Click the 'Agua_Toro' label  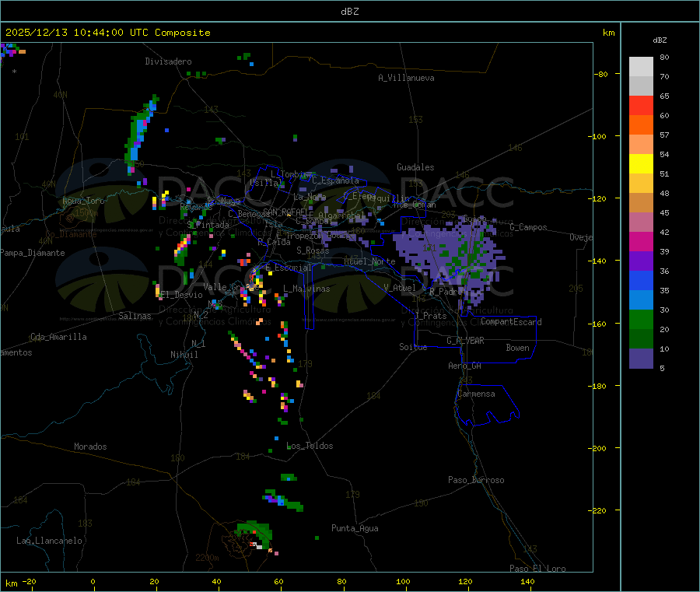pos(83,201)
